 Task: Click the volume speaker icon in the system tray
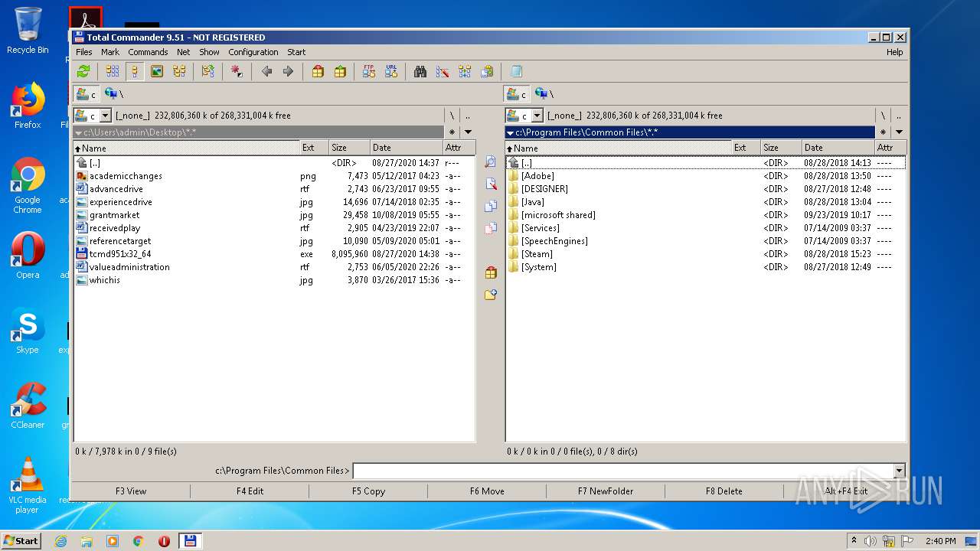[871, 541]
